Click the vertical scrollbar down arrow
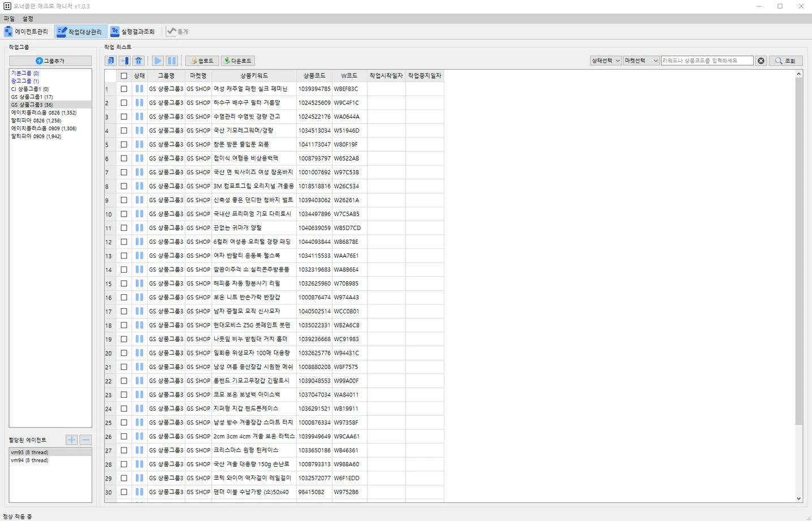The height and width of the screenshot is (521, 812). coord(798,498)
